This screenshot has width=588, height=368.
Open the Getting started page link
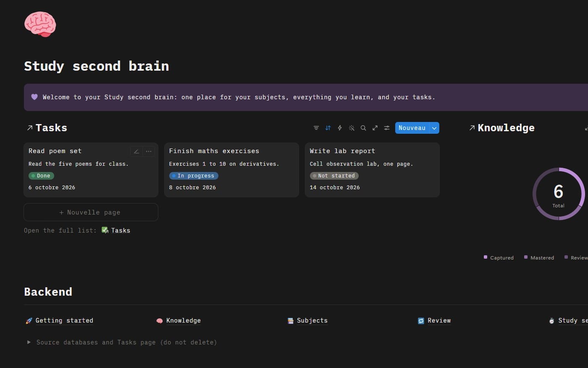coord(64,320)
